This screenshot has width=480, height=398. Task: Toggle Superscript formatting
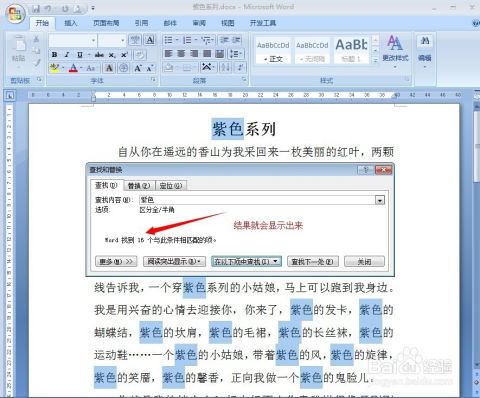coord(124,55)
